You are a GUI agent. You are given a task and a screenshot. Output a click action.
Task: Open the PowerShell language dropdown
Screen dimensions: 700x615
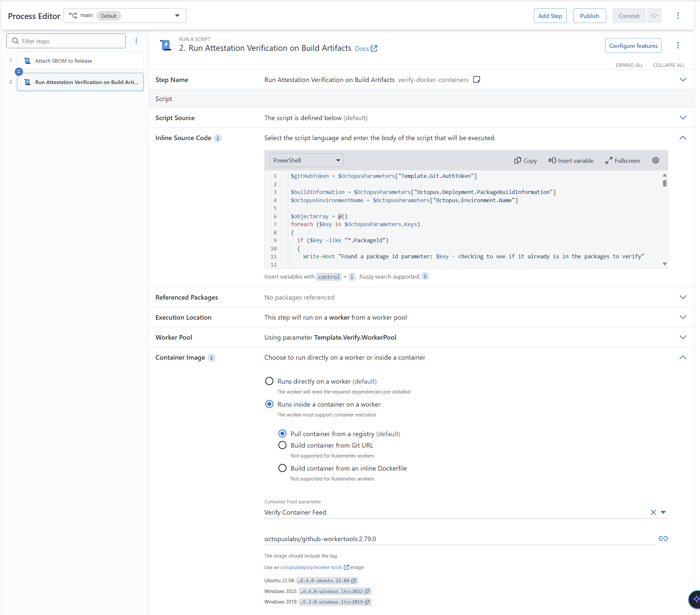[x=306, y=160]
